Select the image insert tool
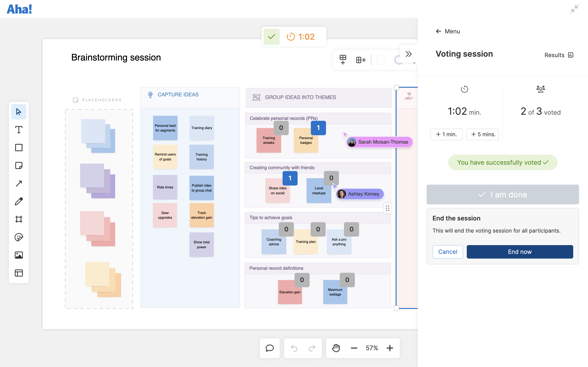588x367 pixels. click(19, 255)
